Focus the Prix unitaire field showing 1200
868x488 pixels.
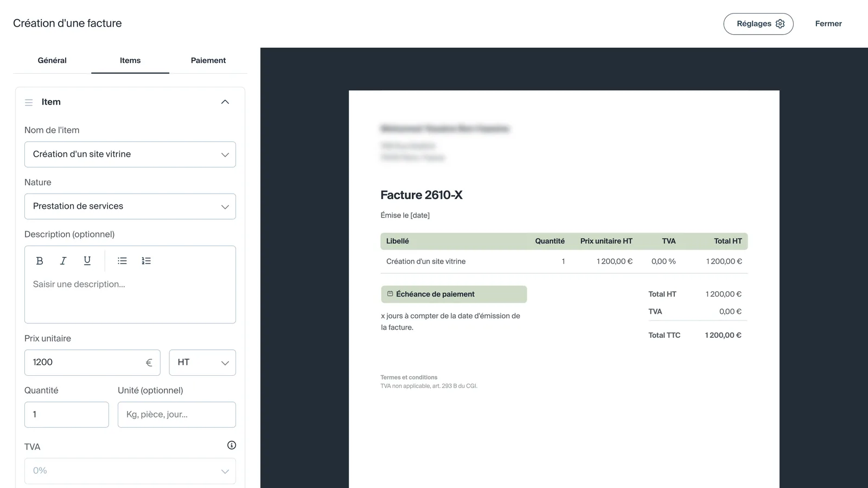(92, 363)
